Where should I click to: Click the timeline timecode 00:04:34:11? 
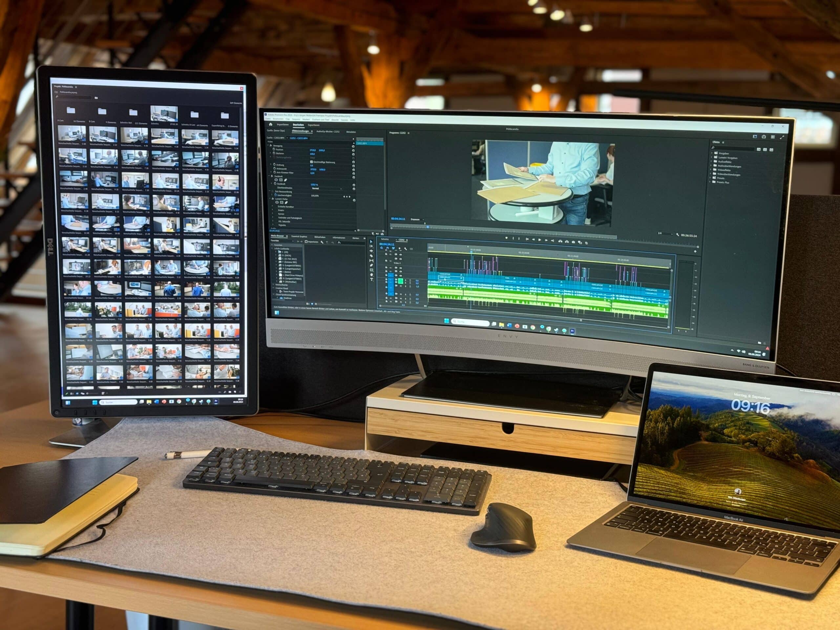pyautogui.click(x=387, y=244)
